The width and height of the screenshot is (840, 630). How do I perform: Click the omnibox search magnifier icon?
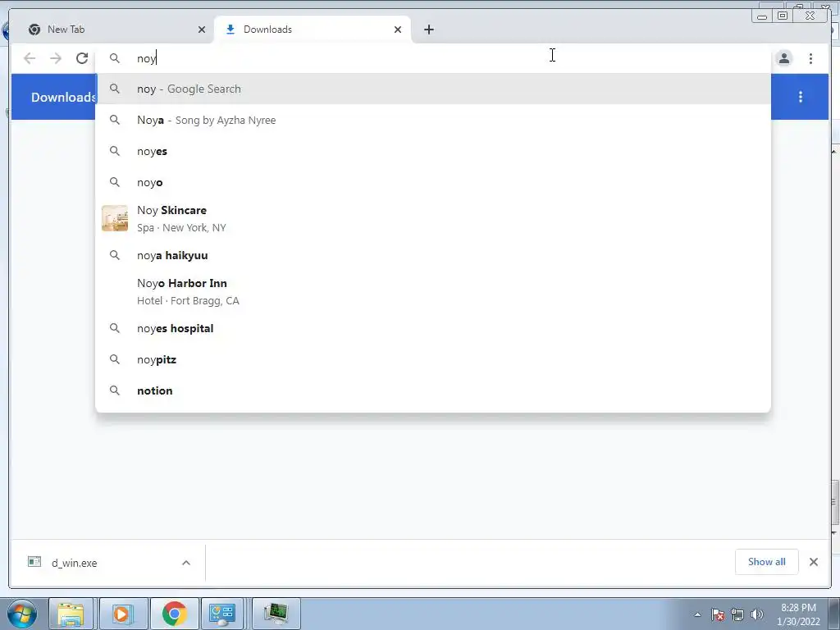point(115,58)
